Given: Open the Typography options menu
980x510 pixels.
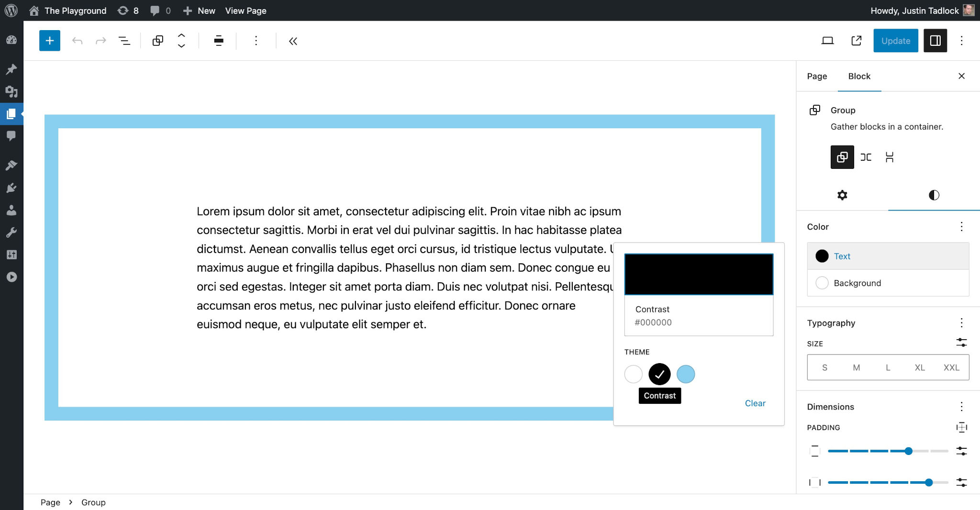Looking at the screenshot, I should (962, 323).
